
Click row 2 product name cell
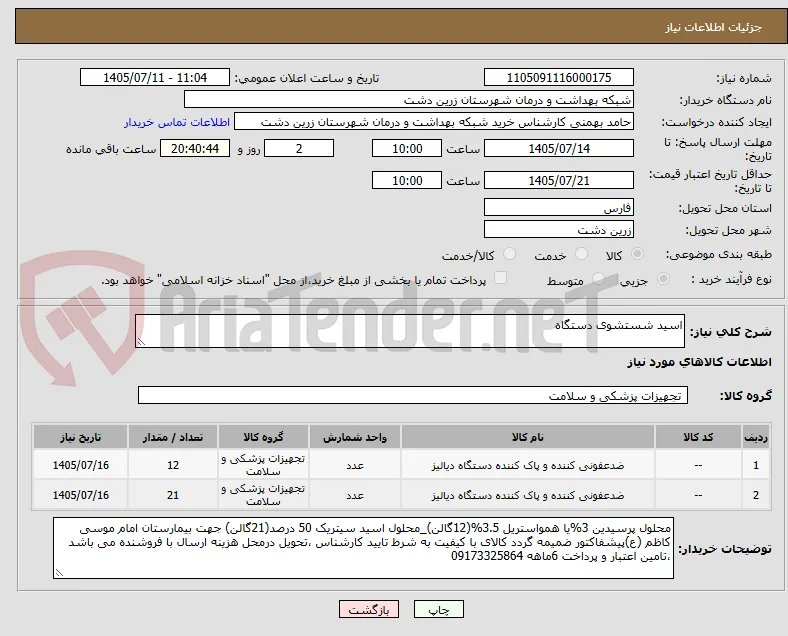tap(528, 495)
